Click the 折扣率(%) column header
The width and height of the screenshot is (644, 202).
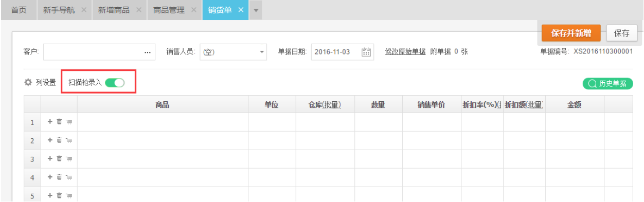(x=482, y=105)
